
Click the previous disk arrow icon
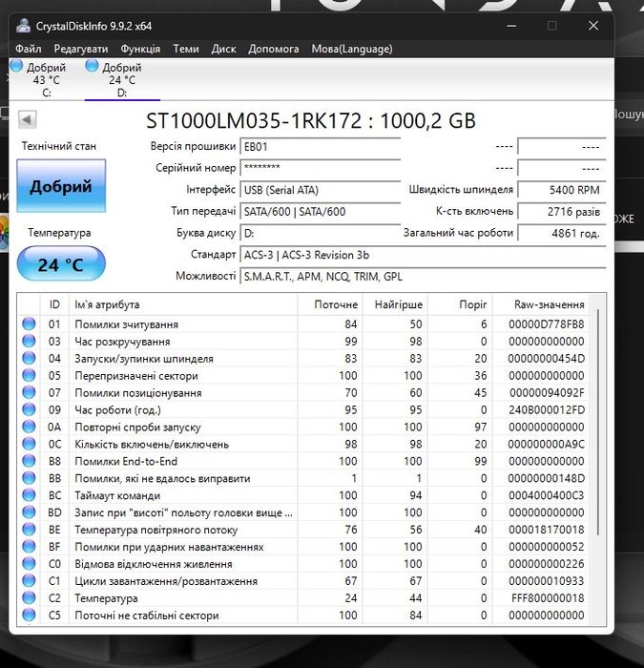click(28, 119)
